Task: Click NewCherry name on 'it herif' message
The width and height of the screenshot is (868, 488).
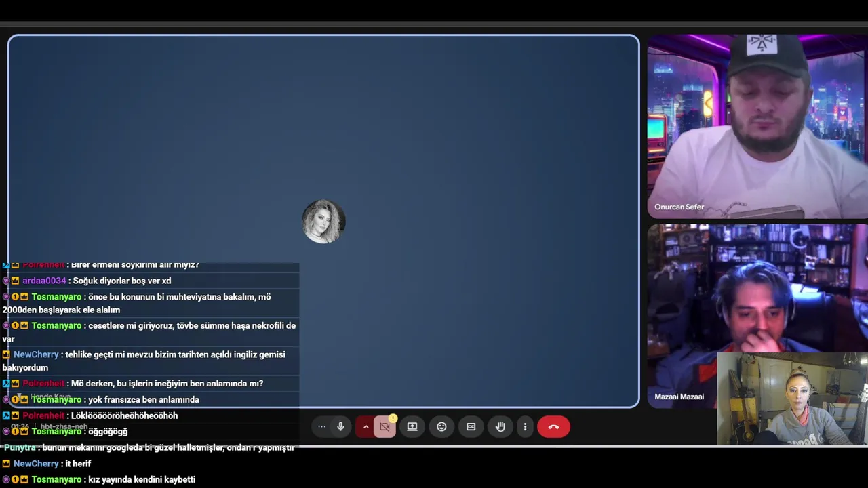Action: [x=36, y=464]
